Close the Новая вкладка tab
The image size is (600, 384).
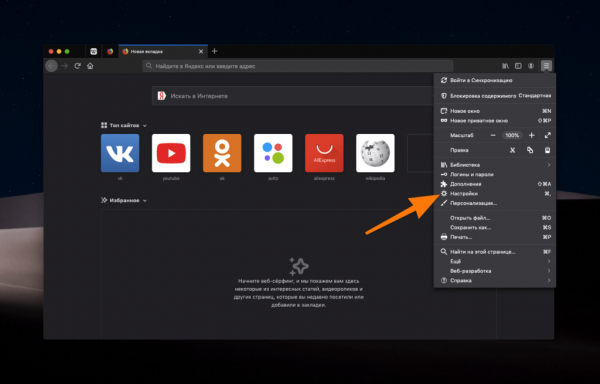[x=201, y=52]
